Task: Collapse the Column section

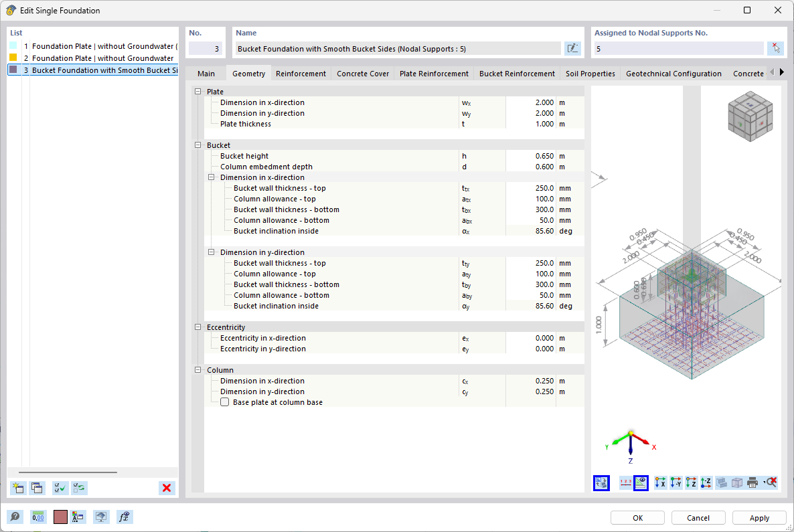Action: [197, 369]
